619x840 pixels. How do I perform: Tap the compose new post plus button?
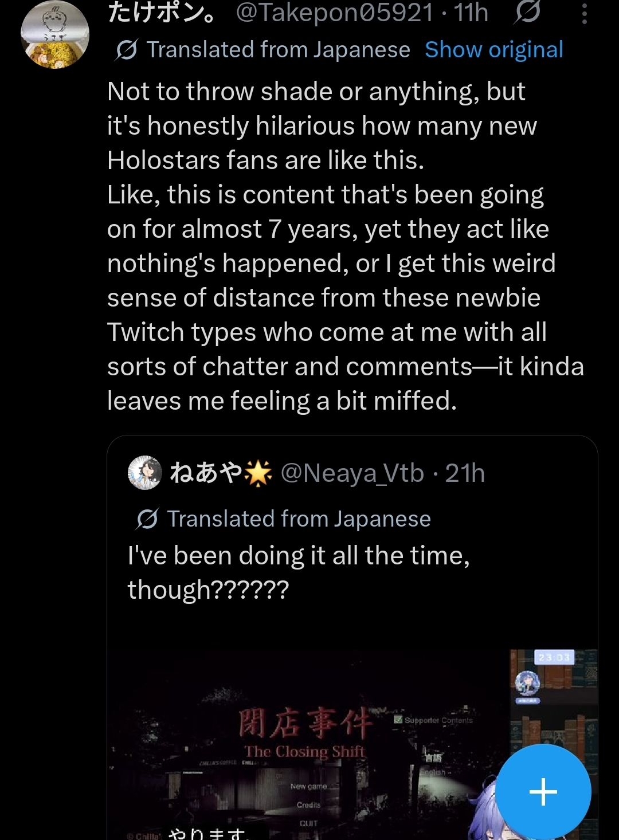pos(543,792)
